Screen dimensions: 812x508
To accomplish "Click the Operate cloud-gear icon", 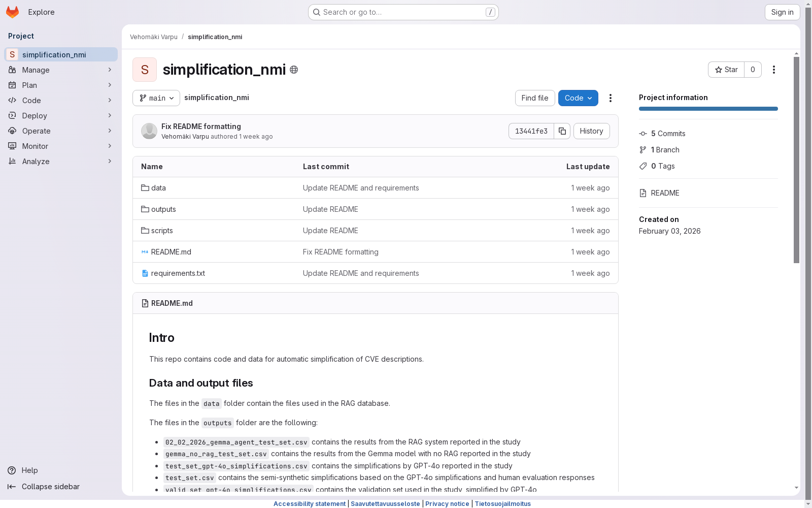I will (x=12, y=131).
